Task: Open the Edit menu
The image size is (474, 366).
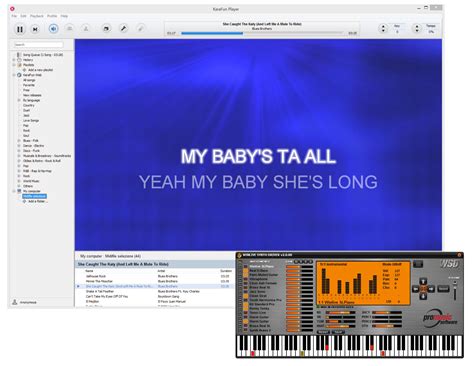Action: pos(23,16)
